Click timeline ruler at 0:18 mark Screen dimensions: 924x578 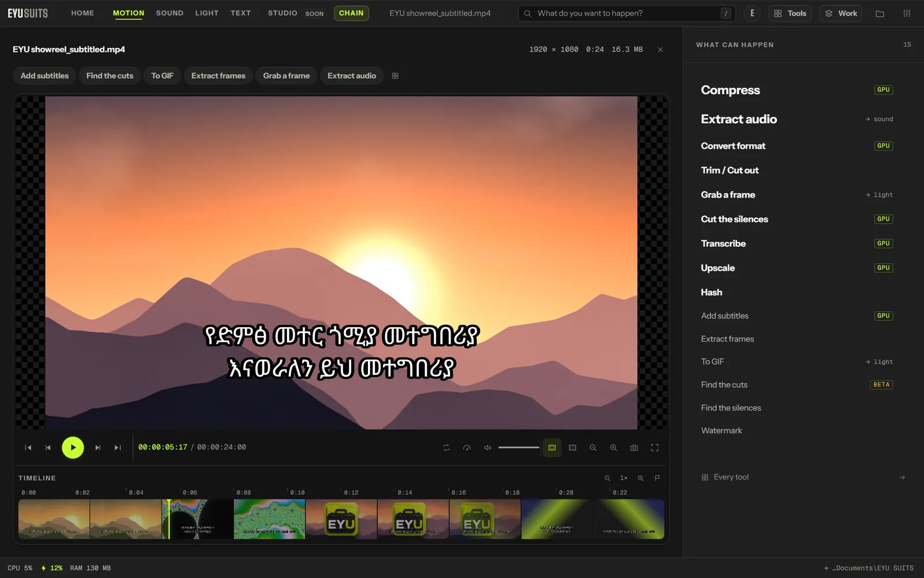[512, 492]
